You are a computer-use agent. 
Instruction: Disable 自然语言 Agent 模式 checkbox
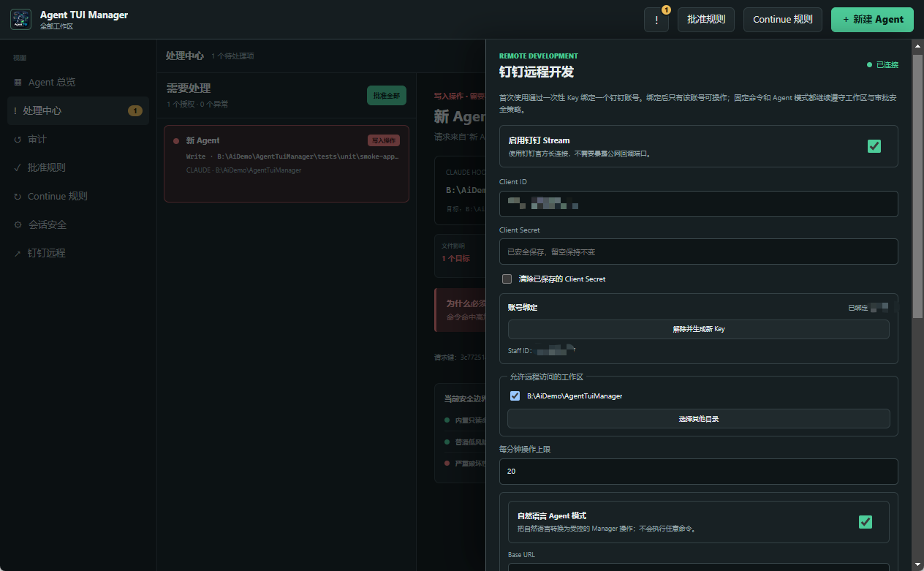[865, 521]
